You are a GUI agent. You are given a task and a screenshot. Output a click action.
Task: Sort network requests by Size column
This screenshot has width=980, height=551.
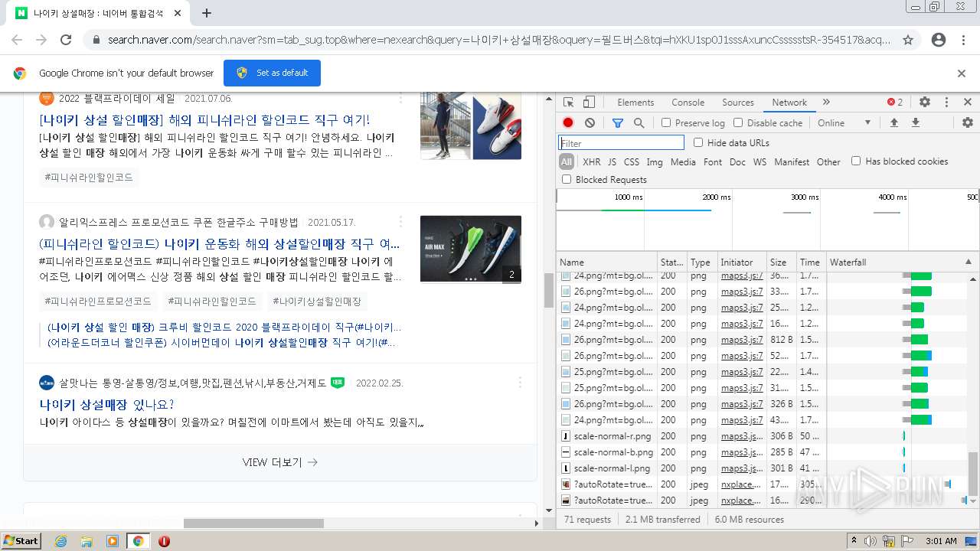point(782,262)
